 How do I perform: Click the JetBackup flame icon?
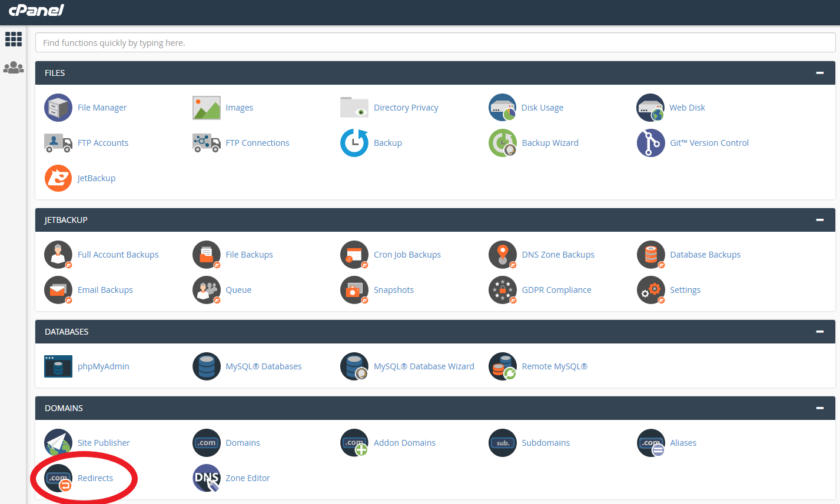click(58, 178)
